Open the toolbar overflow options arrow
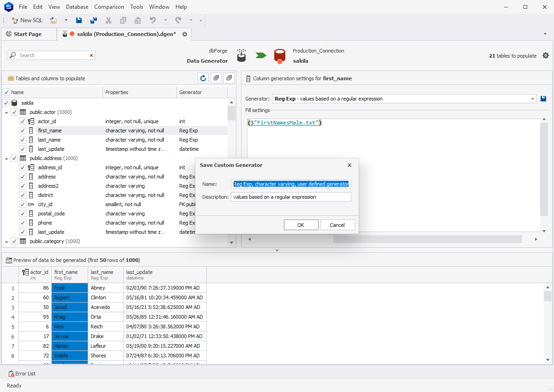Viewport: 554px width, 392px height. pos(201,20)
